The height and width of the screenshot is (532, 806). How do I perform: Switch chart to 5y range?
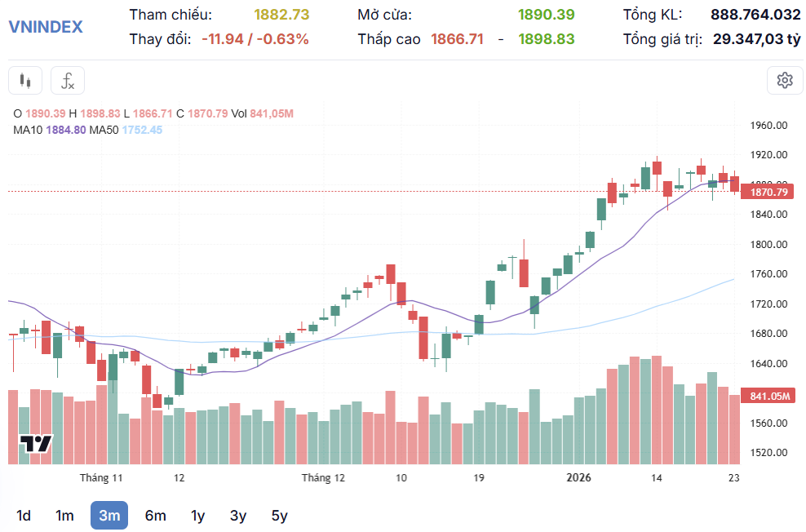tap(279, 516)
